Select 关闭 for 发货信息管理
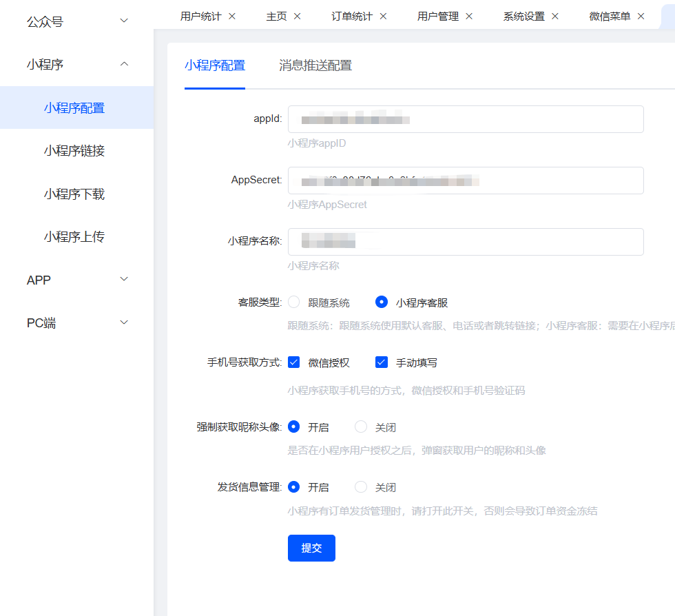675x616 pixels. (361, 487)
